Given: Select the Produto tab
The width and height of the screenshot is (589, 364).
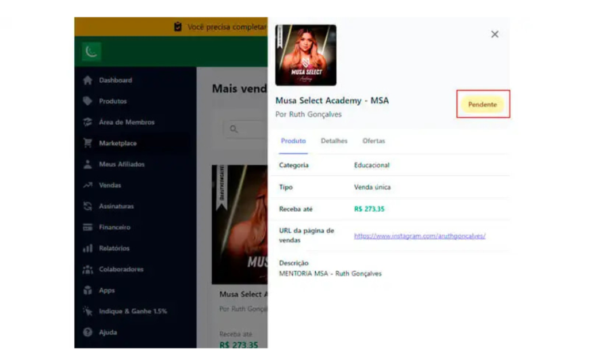Looking at the screenshot, I should 293,141.
